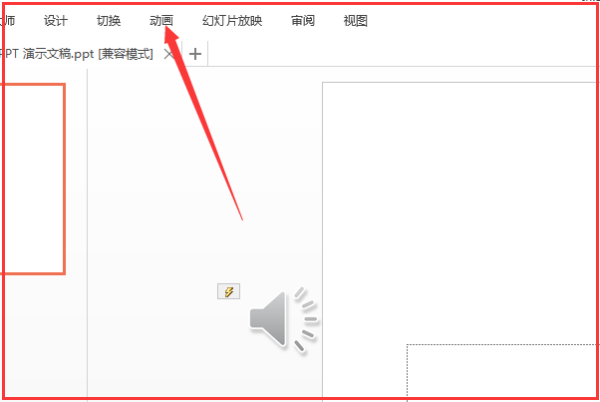The image size is (600, 402).
Task: Open the 审阅 review tab
Action: point(303,21)
